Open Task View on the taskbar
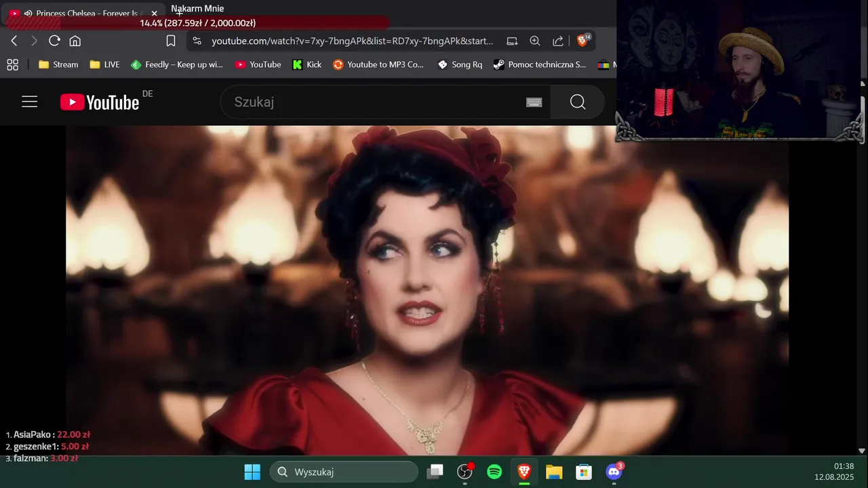This screenshot has width=868, height=488. pos(435,472)
